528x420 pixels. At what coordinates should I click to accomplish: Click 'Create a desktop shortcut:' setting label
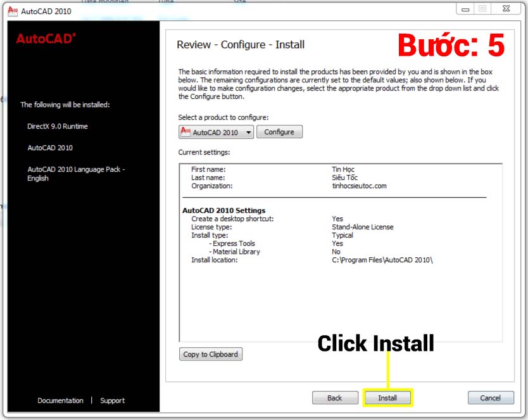point(232,219)
